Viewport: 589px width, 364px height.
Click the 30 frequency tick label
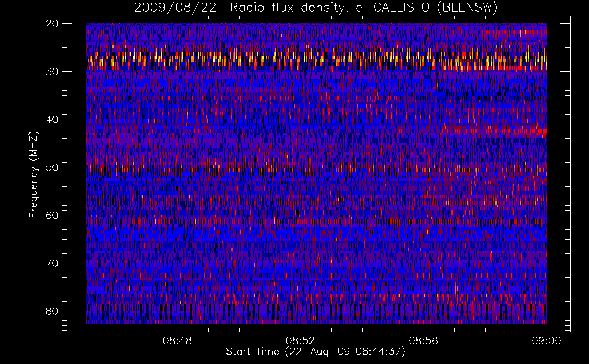click(x=52, y=71)
